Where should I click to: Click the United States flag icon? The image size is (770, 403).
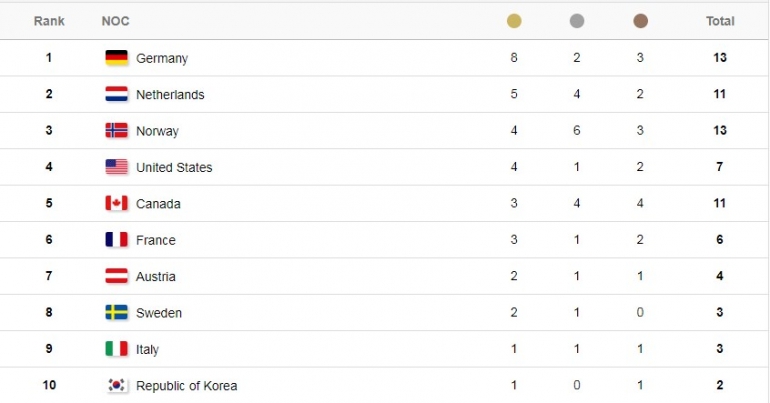pos(116,167)
